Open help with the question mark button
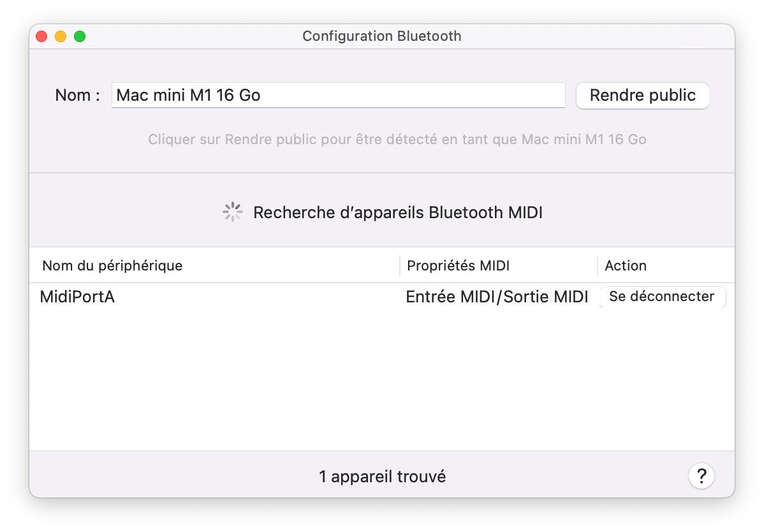764x532 pixels. tap(701, 476)
